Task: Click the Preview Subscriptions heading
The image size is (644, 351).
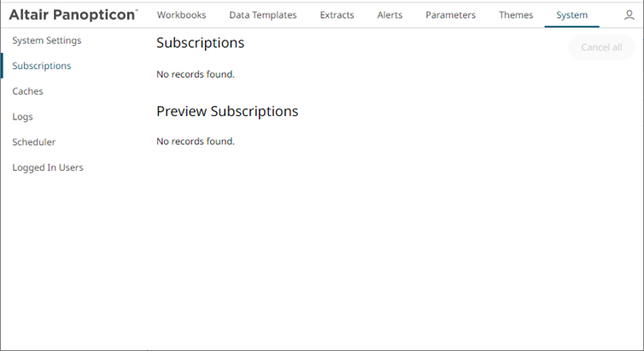Action: point(227,111)
